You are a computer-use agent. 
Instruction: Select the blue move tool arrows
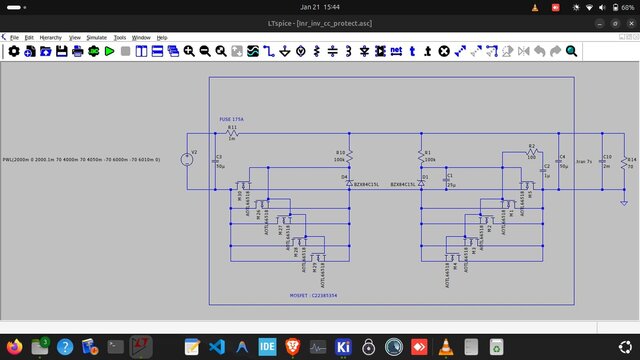(x=460, y=51)
